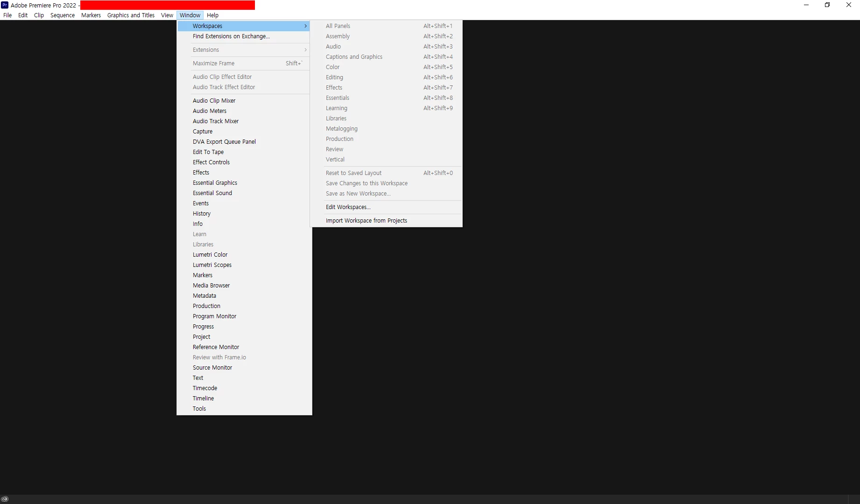Viewport: 860px width, 504px height.
Task: Expand the Workspaces submenu arrow
Action: pos(305,26)
